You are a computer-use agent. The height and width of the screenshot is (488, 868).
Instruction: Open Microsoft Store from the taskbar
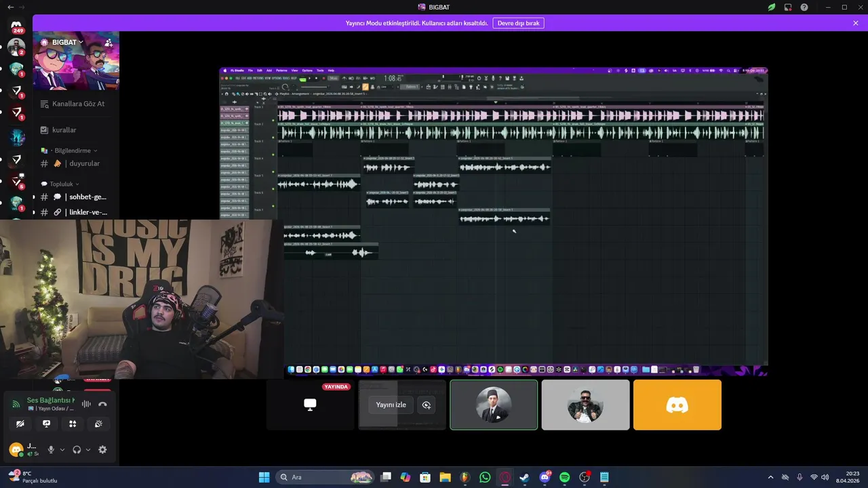[425, 477]
